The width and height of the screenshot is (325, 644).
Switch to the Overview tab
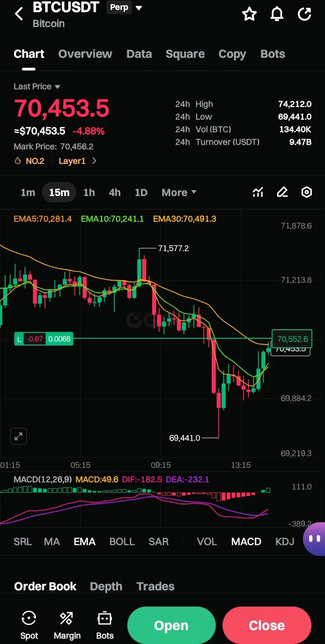point(85,54)
